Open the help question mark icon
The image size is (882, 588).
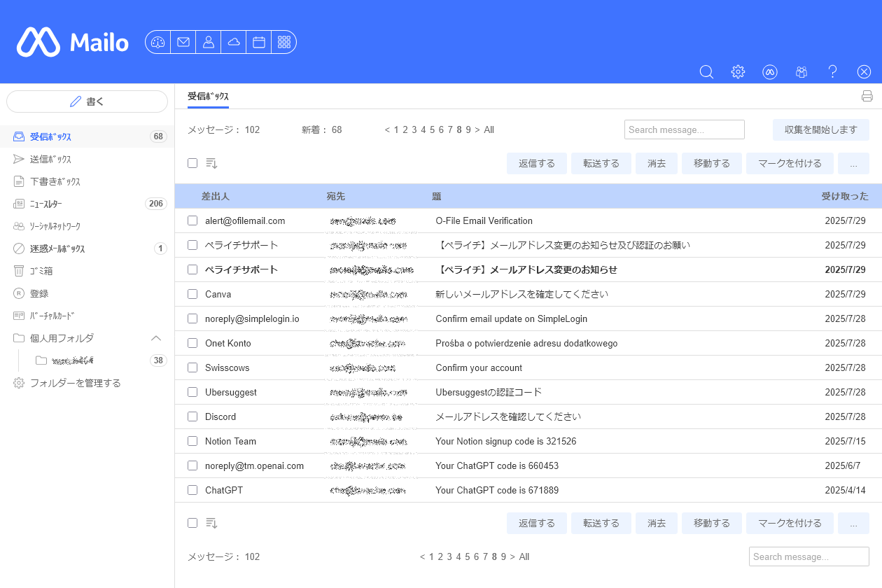click(832, 71)
